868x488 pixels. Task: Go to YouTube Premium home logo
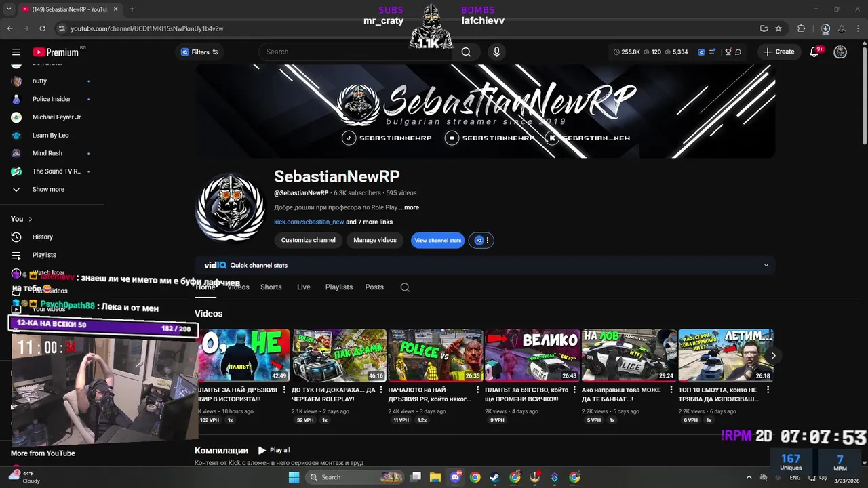[56, 52]
